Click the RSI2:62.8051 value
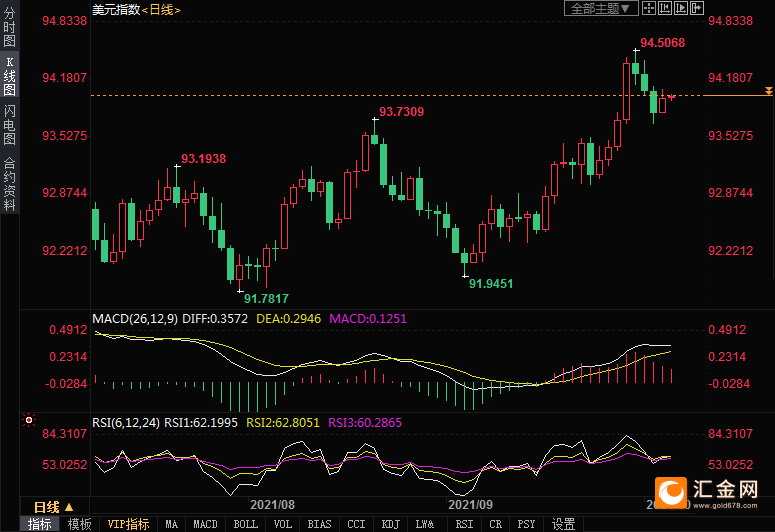The height and width of the screenshot is (532, 775). (283, 423)
